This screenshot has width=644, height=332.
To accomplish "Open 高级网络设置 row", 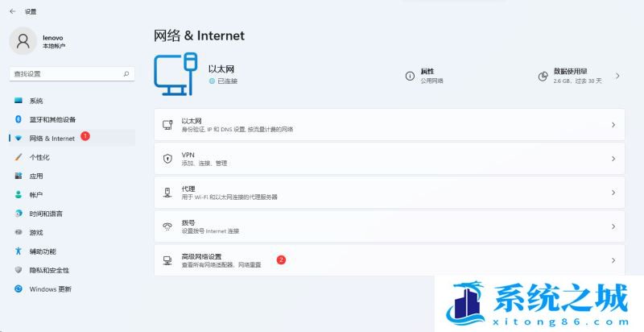I will (x=389, y=260).
